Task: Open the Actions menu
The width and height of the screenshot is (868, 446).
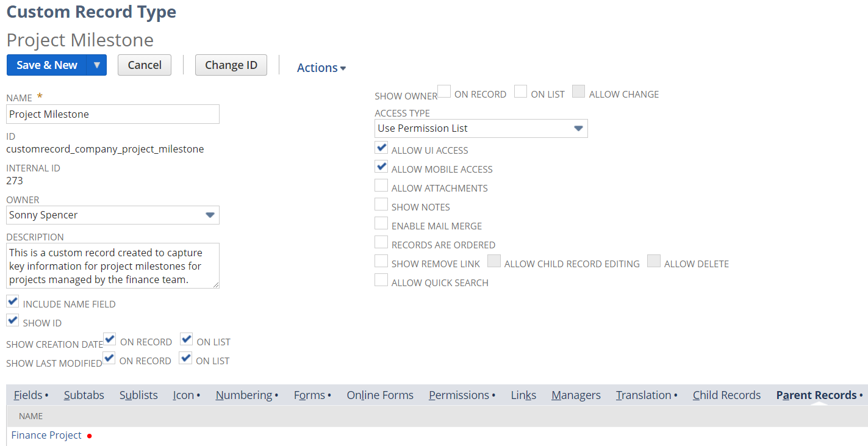Action: coord(321,68)
